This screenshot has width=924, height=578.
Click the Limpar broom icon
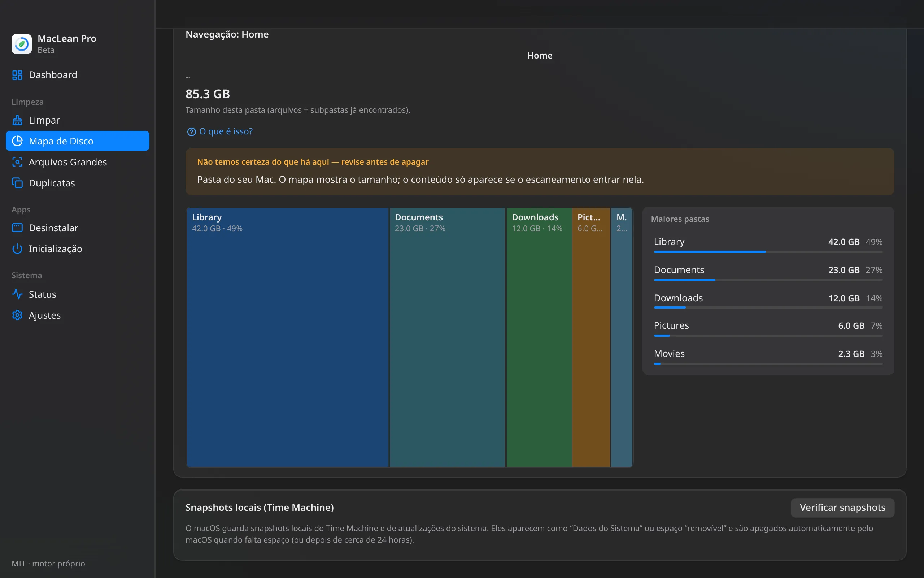pyautogui.click(x=17, y=120)
